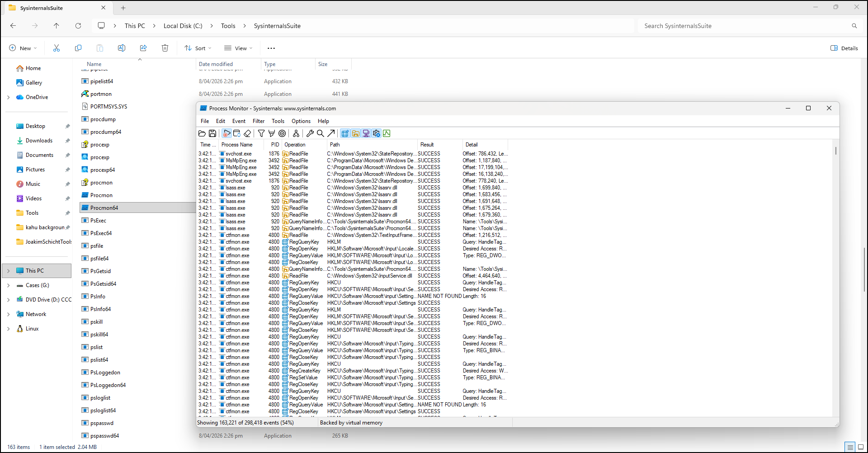This screenshot has height=453, width=868.
Task: Expand the Cases (G:) drive node
Action: point(8,285)
